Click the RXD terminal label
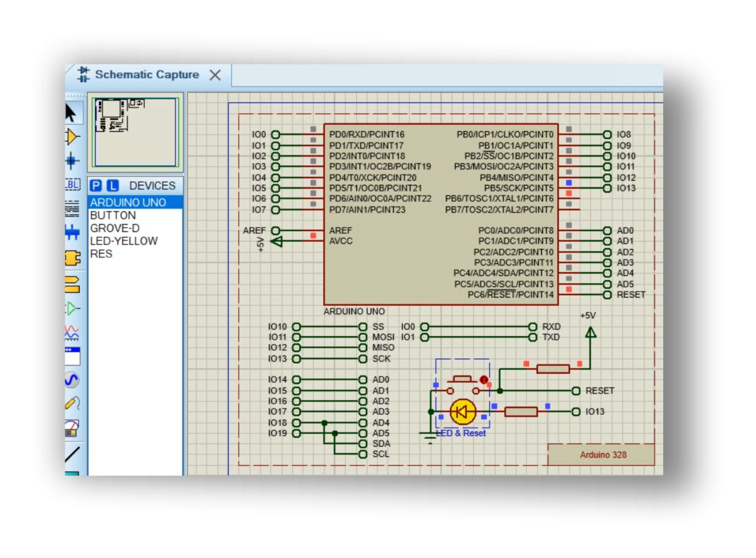The height and width of the screenshot is (558, 756). pos(551,326)
